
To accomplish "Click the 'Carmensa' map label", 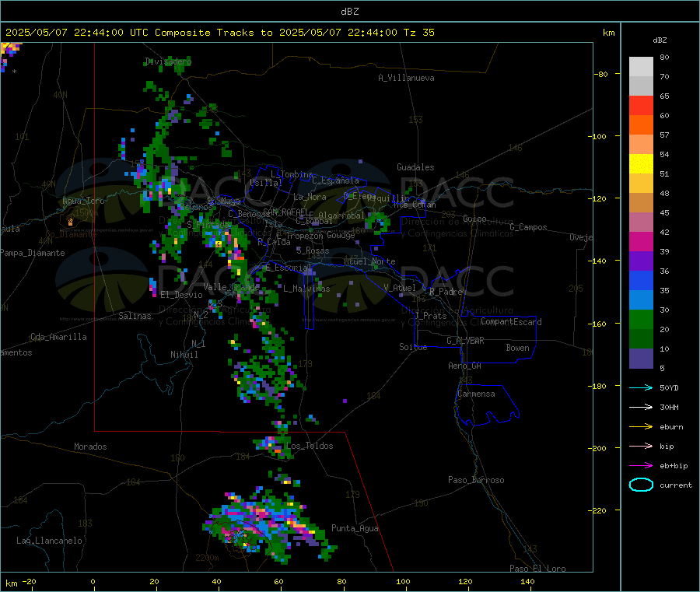I will (476, 394).
